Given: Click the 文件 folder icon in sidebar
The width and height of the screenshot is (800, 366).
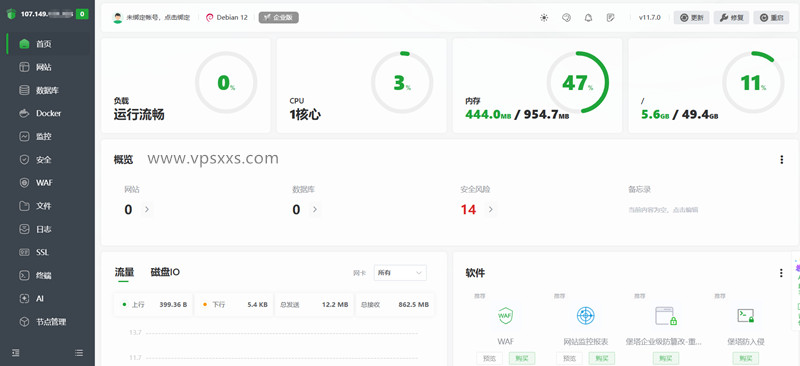Looking at the screenshot, I should point(24,206).
